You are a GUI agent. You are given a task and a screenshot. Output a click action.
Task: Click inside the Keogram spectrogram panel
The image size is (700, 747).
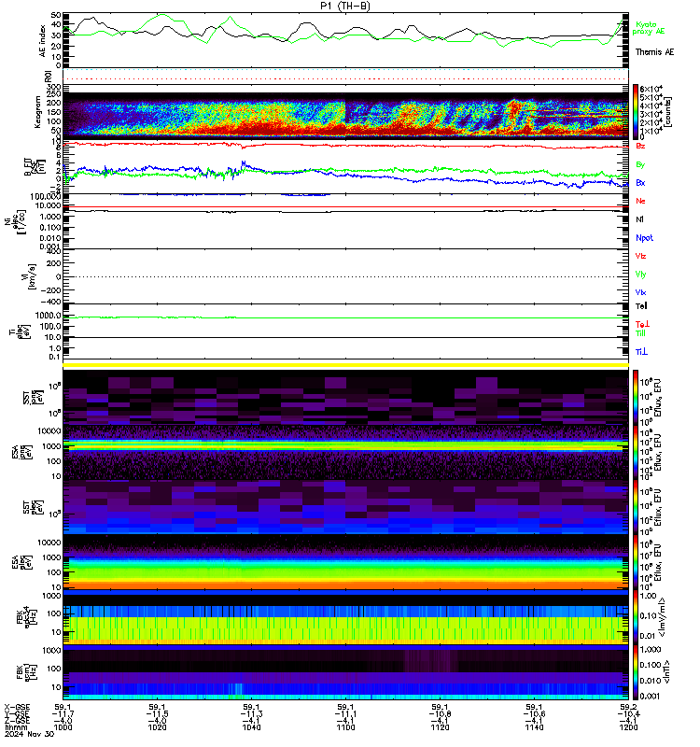pyautogui.click(x=345, y=112)
